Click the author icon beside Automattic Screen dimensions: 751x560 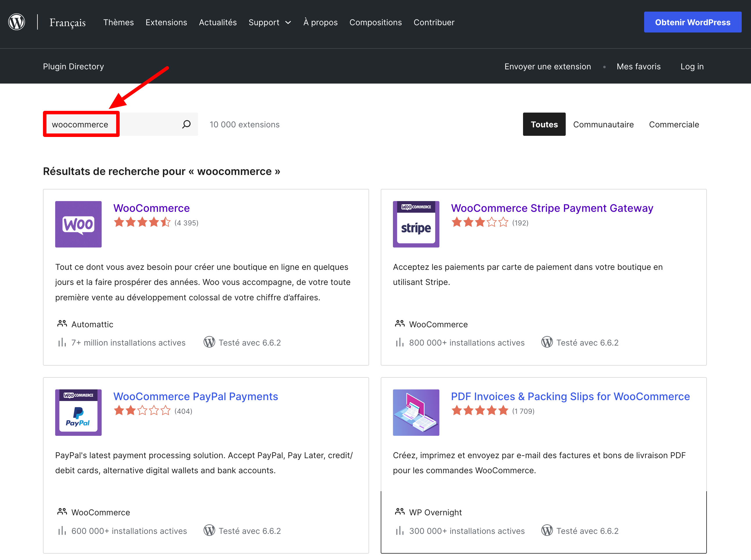tap(62, 324)
